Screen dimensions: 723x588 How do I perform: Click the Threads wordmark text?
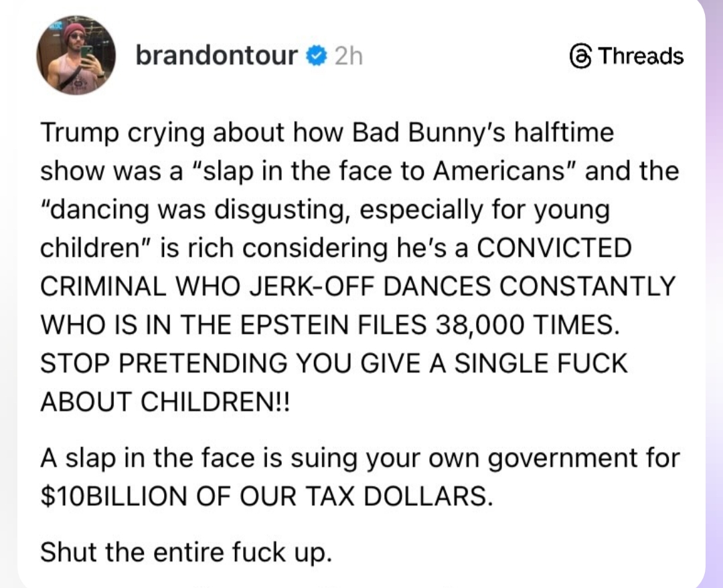coord(641,56)
